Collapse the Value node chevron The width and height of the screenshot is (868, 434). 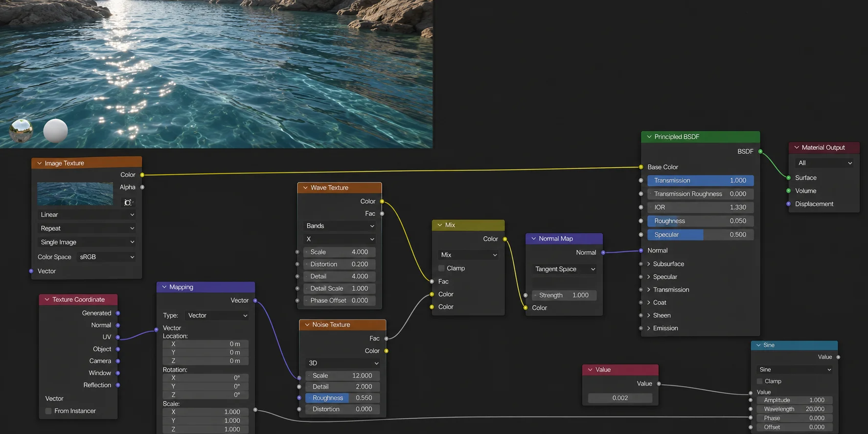(590, 370)
